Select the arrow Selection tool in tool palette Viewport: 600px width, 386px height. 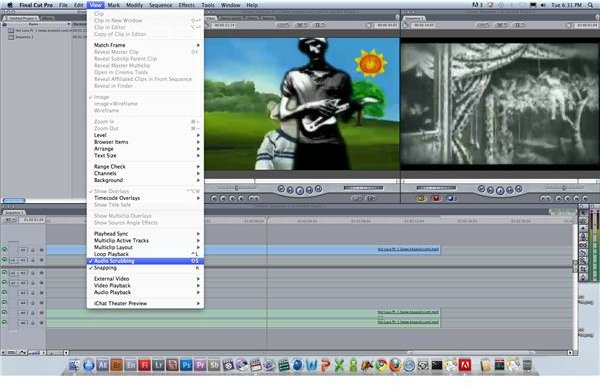583,212
